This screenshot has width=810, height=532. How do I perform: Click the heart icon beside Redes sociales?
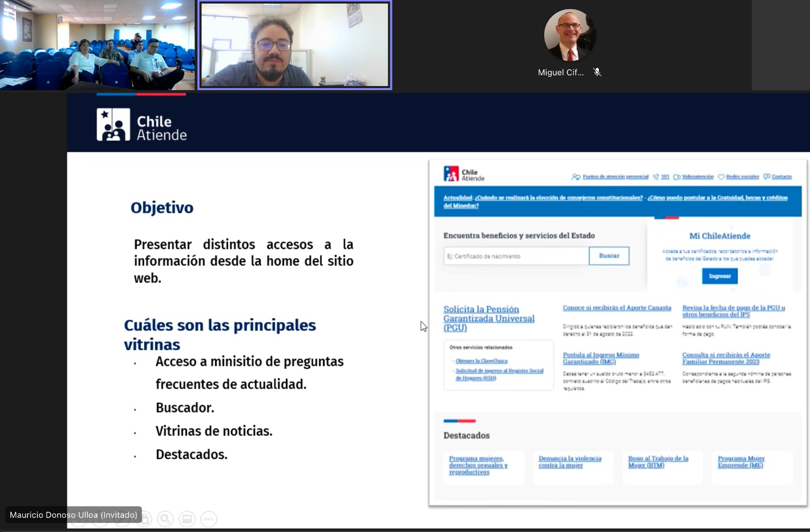(x=721, y=177)
